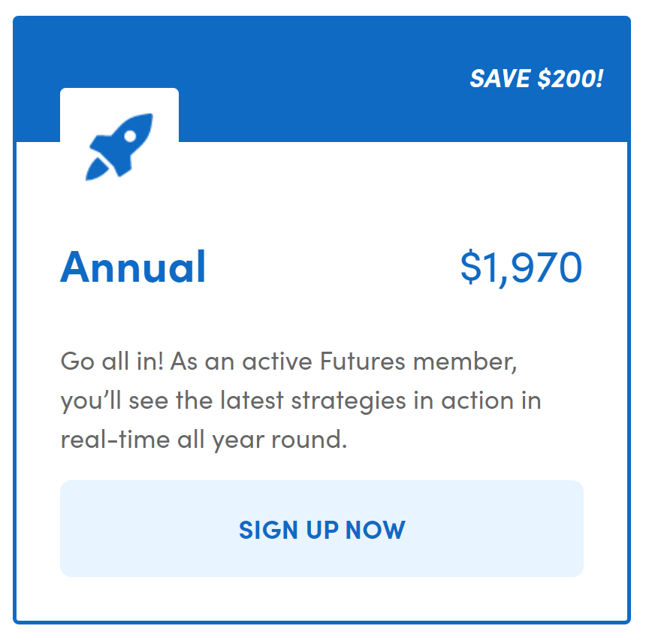Click the line starting "Go all in!"
649x644 pixels.
[288, 361]
